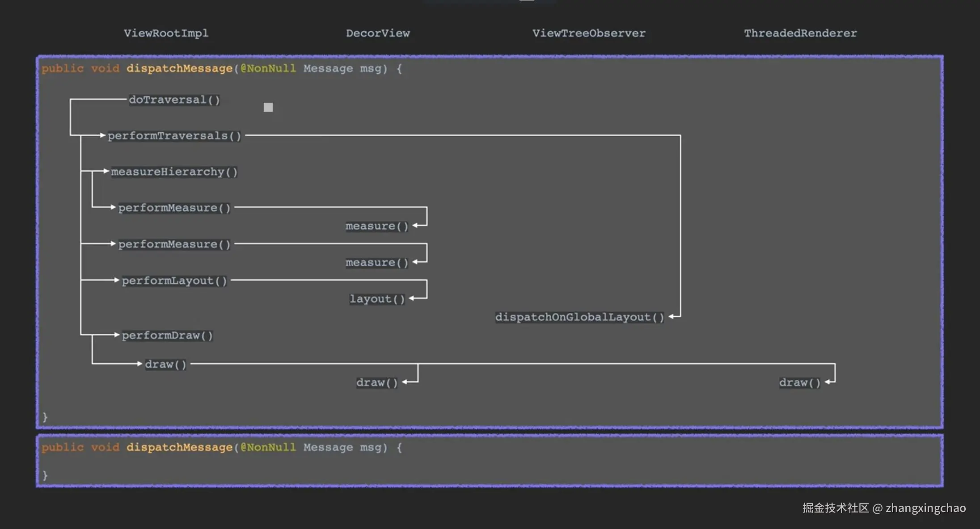Click the draw() node under ThreadedRenderer
Viewport: 980px width, 529px height.
tap(799, 383)
